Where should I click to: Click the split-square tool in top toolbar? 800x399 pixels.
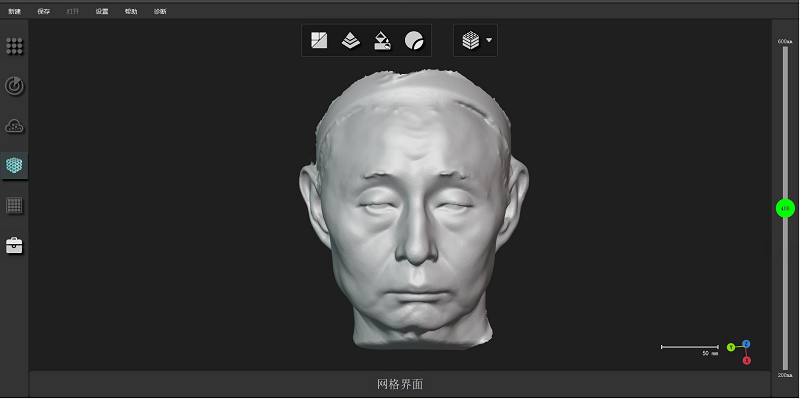tap(319, 40)
